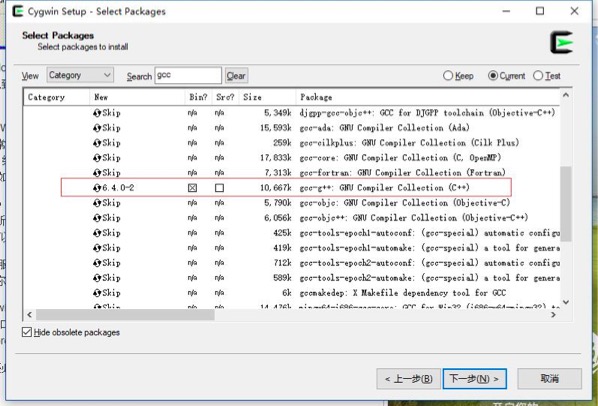Select the Current radio button
The image size is (598, 406).
coord(493,75)
